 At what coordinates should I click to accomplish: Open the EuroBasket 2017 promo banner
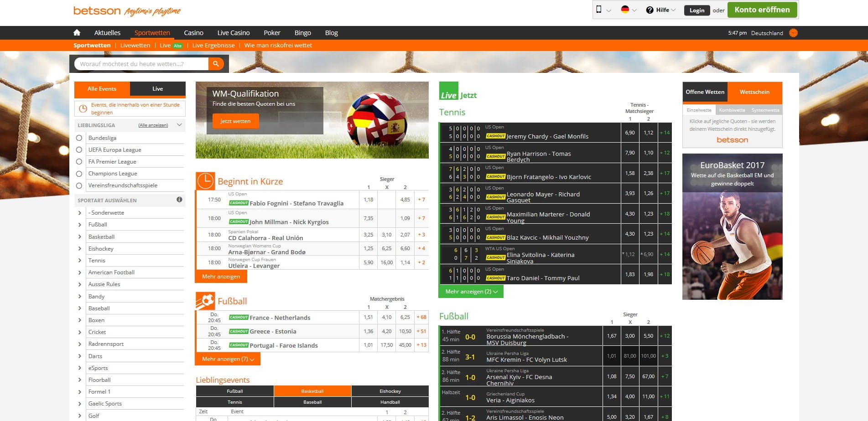point(733,226)
